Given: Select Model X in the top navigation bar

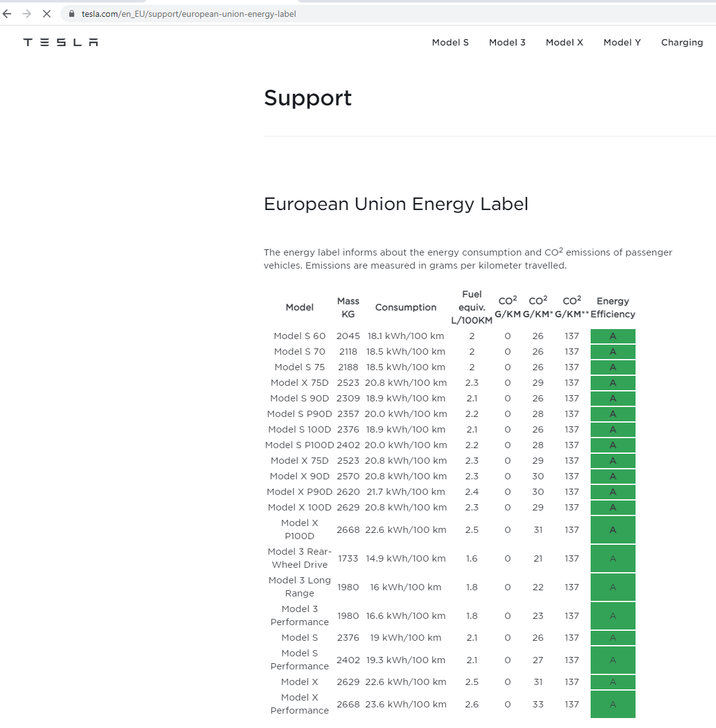Looking at the screenshot, I should [564, 42].
